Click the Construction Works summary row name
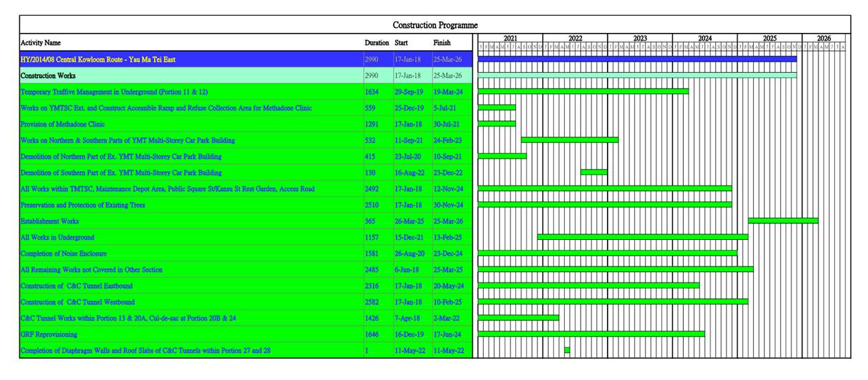Screen dimensions: 868x380 (48, 76)
